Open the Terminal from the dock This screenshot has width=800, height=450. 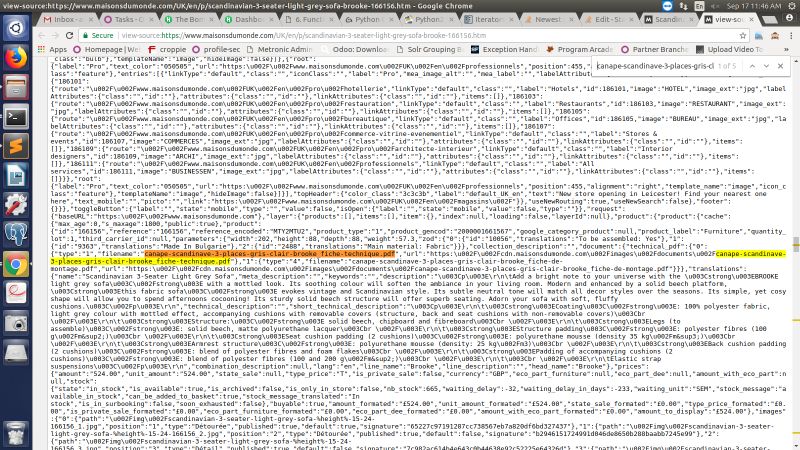coord(16,117)
